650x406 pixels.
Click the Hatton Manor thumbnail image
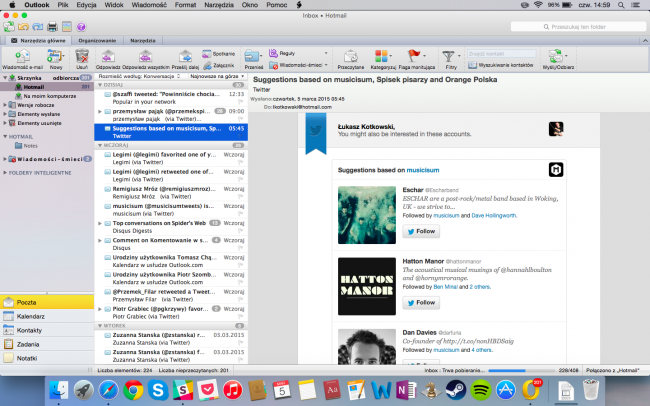click(x=367, y=286)
